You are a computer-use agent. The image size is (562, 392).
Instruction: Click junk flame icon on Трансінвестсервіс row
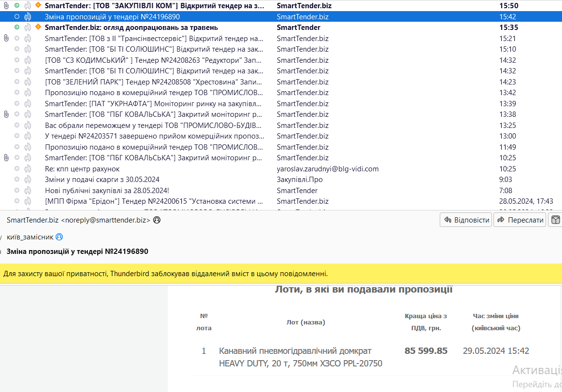point(28,38)
